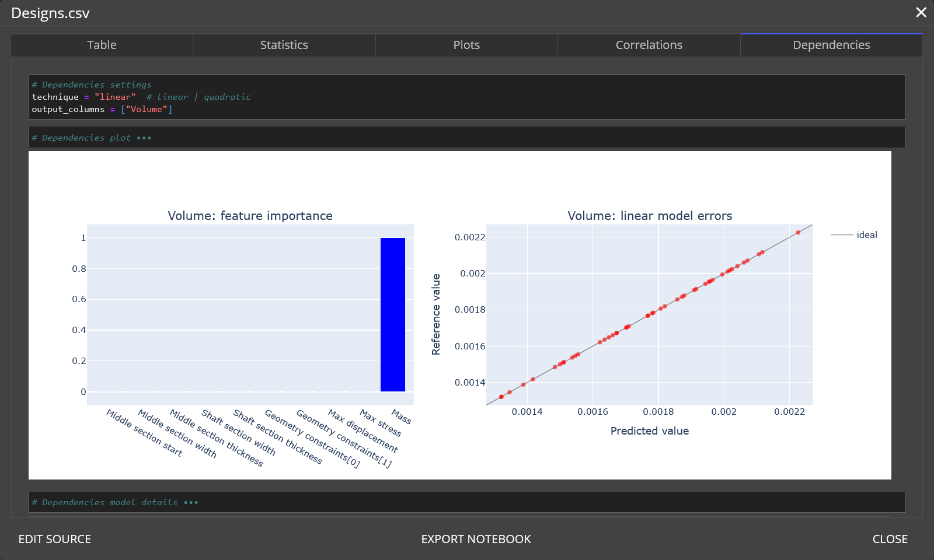Click the "Volume" output_columns value

(146, 109)
